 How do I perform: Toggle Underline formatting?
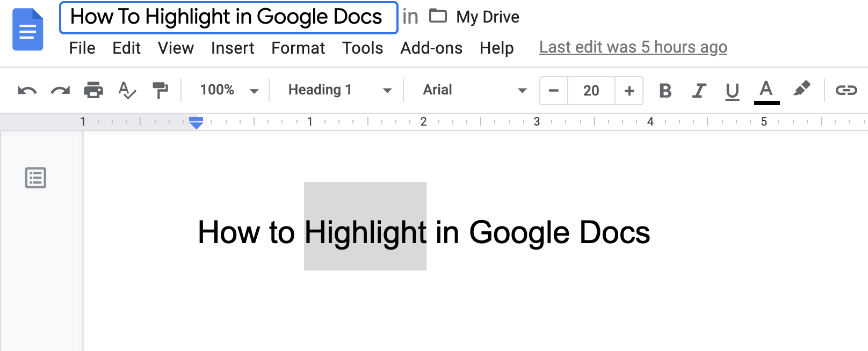coord(732,91)
